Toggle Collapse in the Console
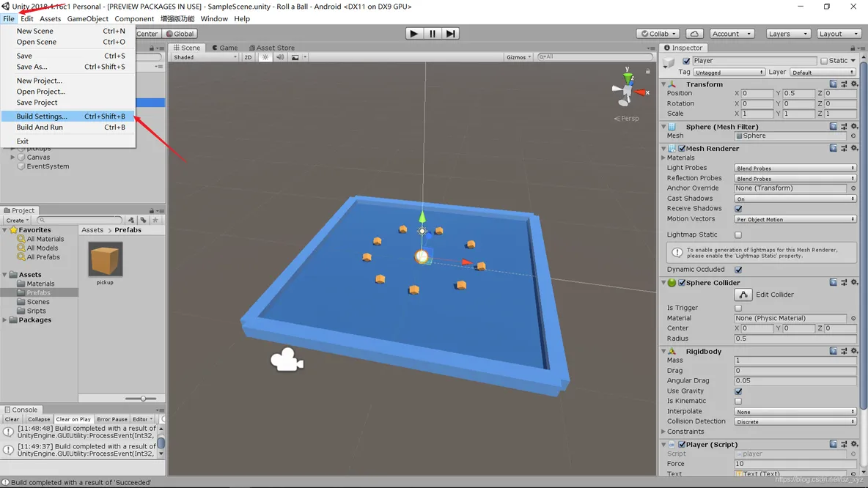The image size is (868, 488). click(39, 419)
